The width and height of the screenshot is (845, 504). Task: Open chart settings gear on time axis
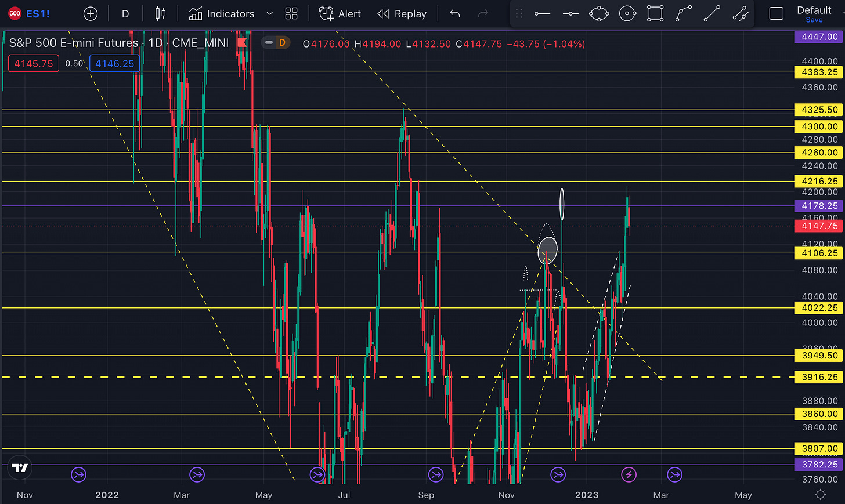[x=820, y=495]
